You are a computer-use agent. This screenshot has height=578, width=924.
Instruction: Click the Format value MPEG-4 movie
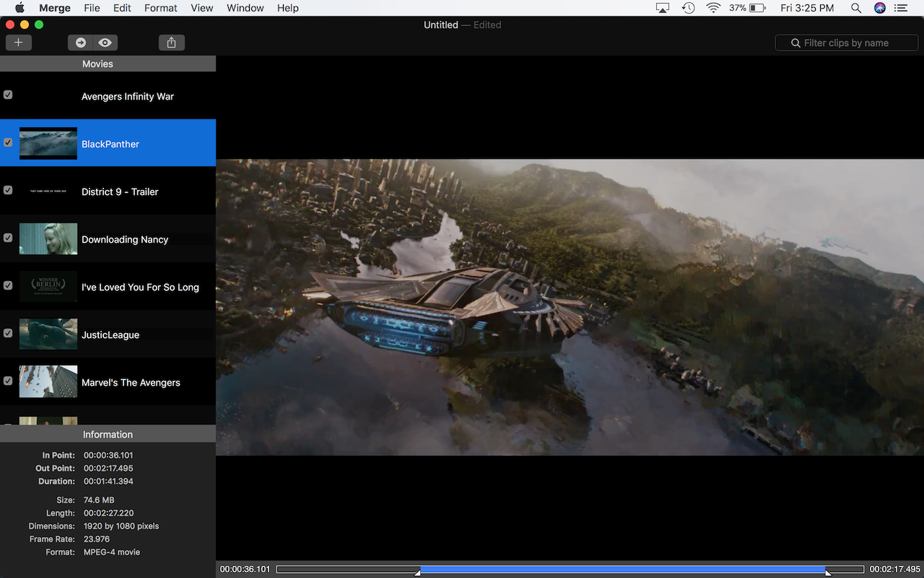point(112,552)
